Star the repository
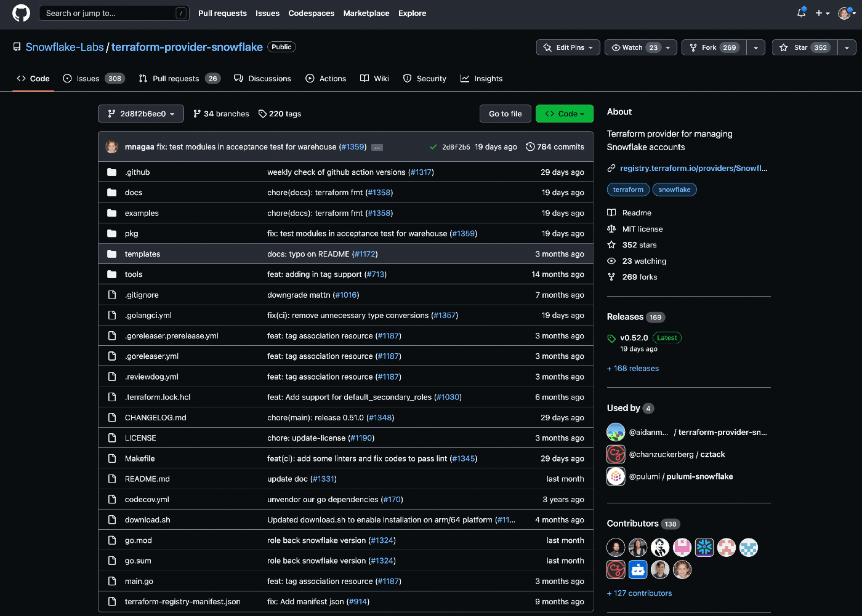Image resolution: width=862 pixels, height=616 pixels. tap(804, 47)
